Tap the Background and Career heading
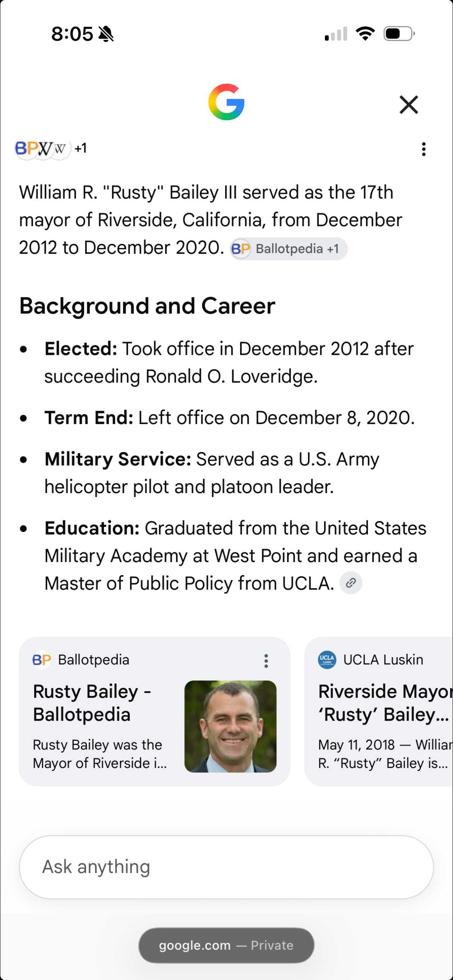 [147, 306]
